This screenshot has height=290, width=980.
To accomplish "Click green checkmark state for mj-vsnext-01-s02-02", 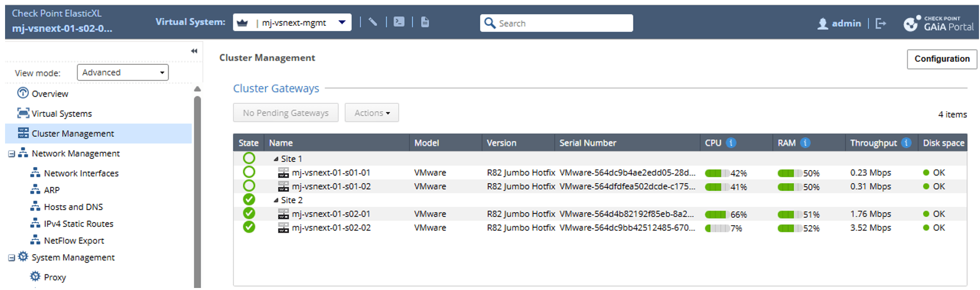I will (x=249, y=227).
